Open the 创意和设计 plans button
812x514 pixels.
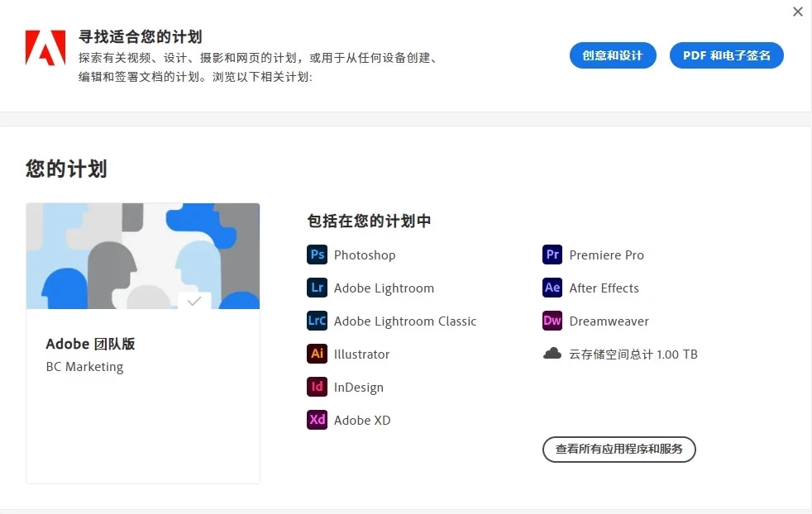pyautogui.click(x=613, y=55)
